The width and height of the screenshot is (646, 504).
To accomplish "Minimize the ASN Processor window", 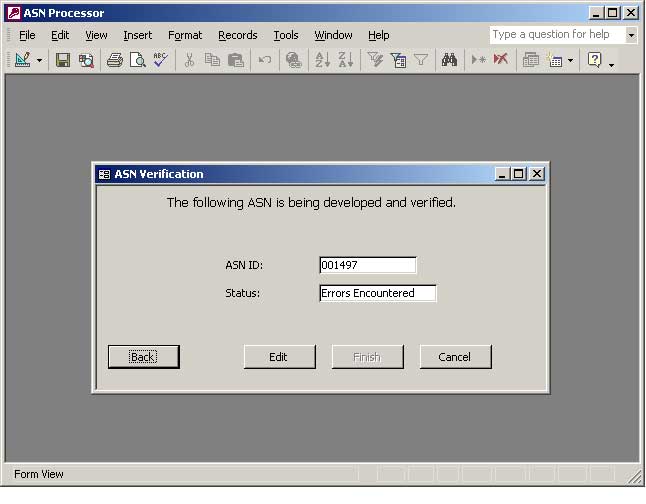I will tap(596, 13).
